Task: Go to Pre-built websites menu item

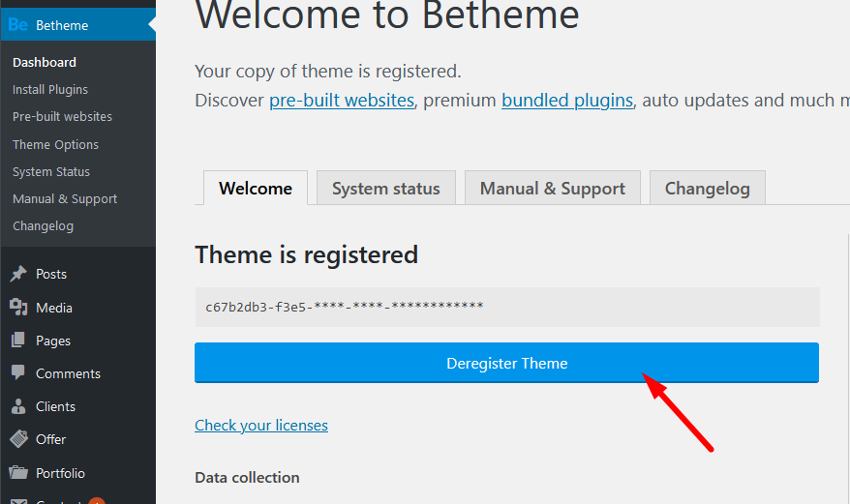Action: pos(62,116)
